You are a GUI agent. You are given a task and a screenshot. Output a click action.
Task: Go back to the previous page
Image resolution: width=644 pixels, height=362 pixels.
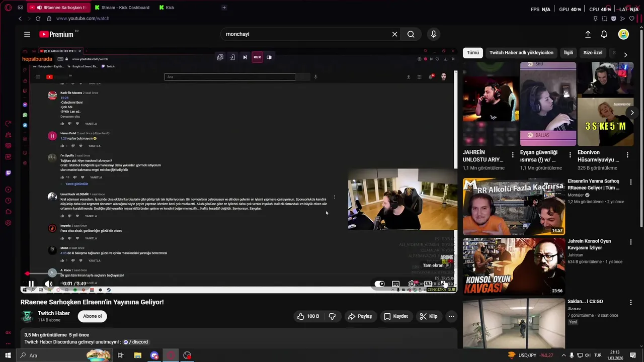tap(20, 19)
